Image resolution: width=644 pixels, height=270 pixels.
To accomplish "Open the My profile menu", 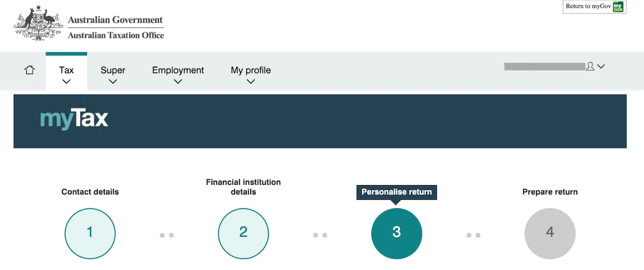I will [x=251, y=70].
